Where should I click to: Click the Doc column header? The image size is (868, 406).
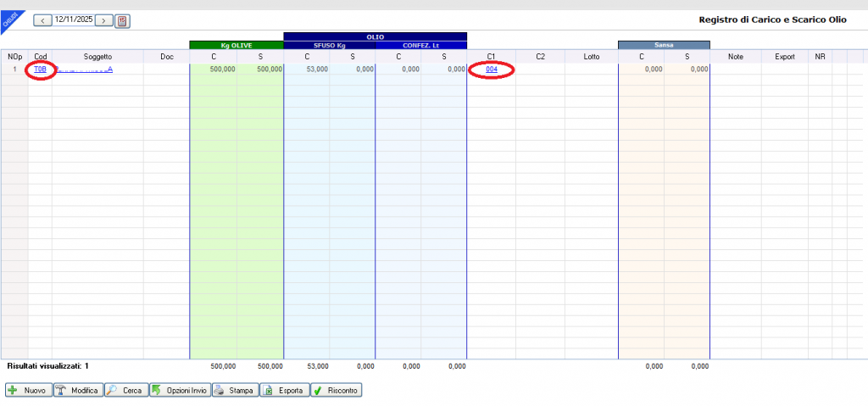pyautogui.click(x=167, y=57)
